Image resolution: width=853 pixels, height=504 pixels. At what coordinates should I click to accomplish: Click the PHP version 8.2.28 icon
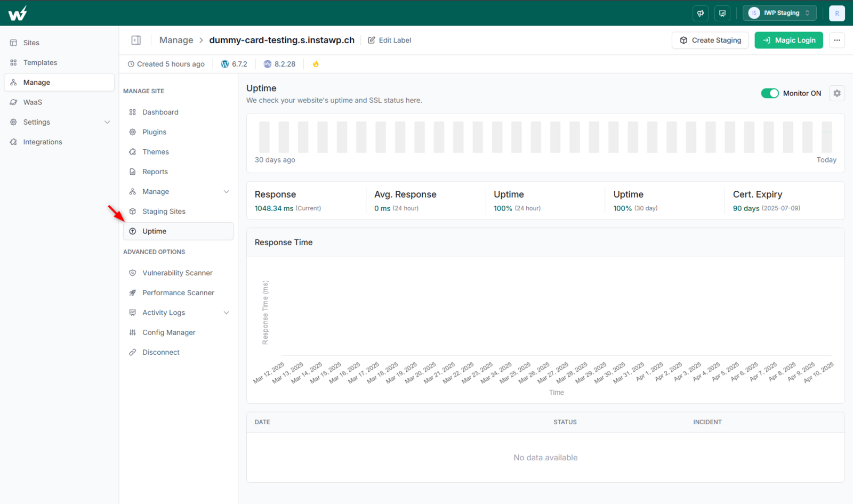coord(268,64)
